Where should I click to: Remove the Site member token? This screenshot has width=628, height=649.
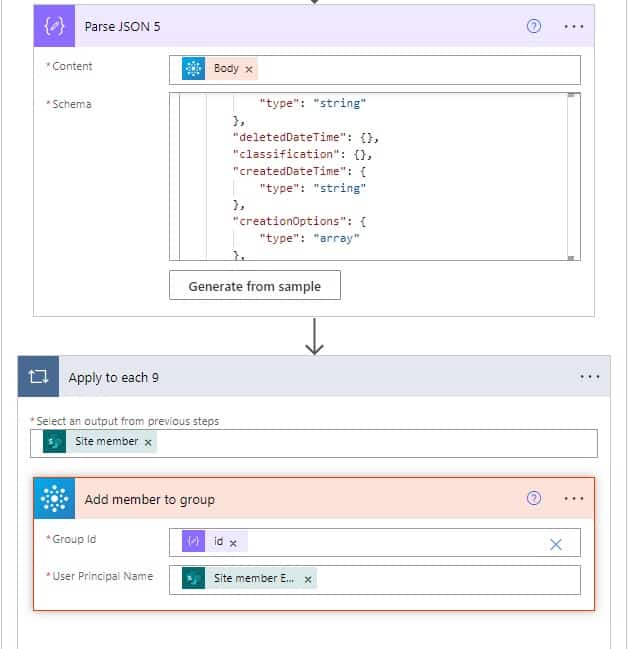[148, 442]
